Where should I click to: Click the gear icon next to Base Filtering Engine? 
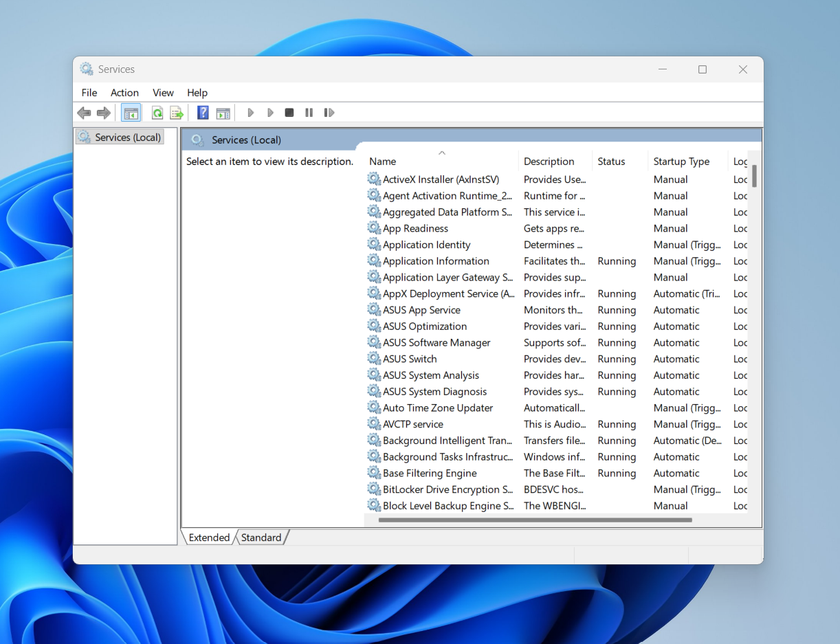(x=374, y=473)
